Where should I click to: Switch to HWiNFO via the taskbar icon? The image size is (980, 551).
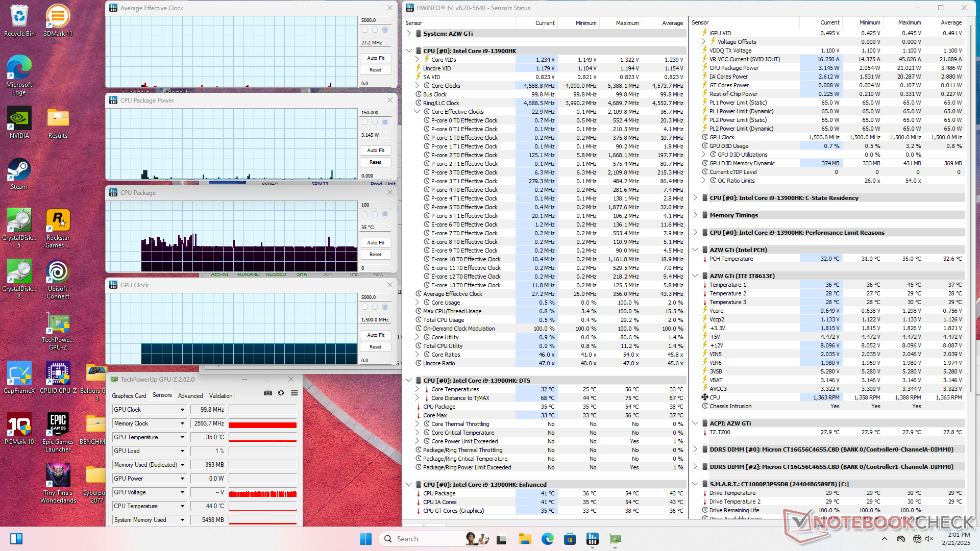[592, 539]
